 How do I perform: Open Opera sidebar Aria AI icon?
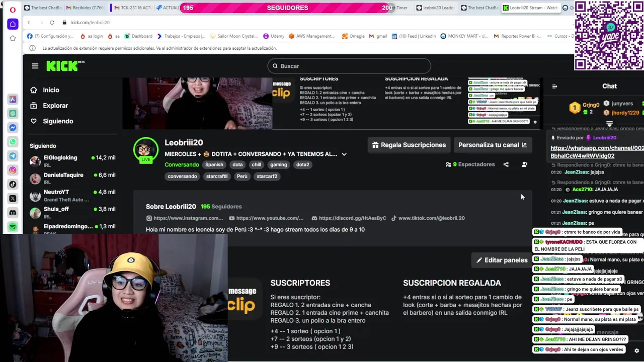pos(13,100)
